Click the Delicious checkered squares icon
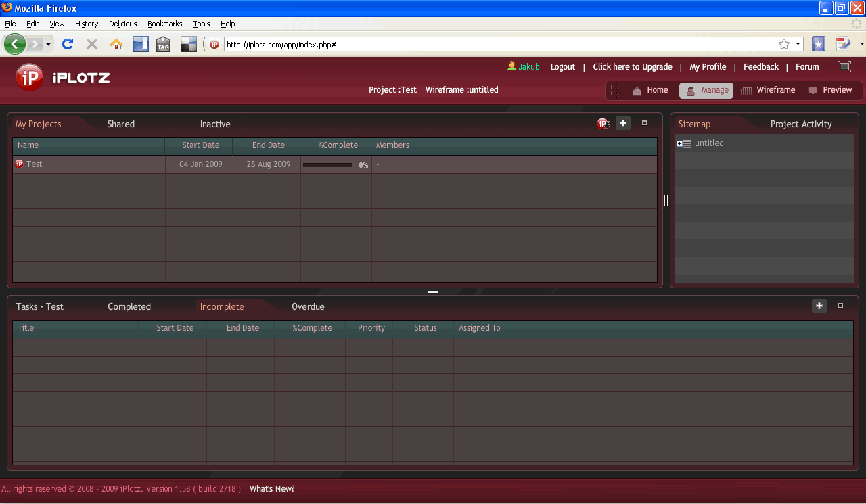 [188, 44]
